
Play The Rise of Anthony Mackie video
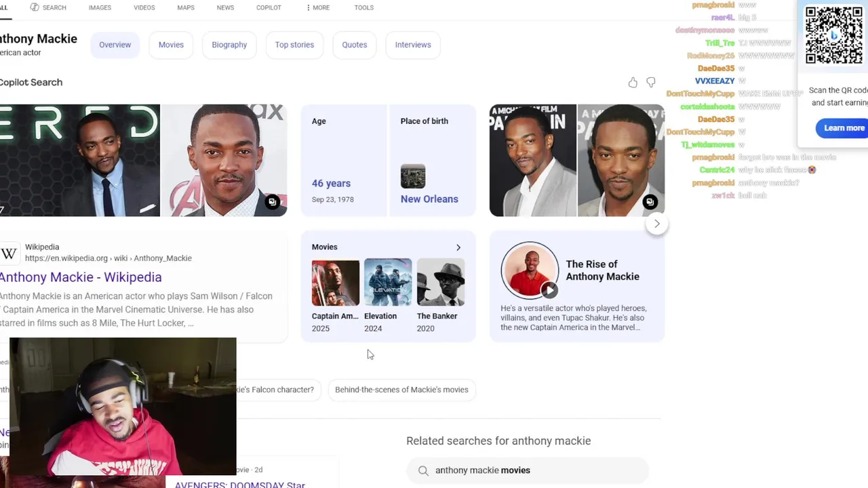pyautogui.click(x=549, y=291)
